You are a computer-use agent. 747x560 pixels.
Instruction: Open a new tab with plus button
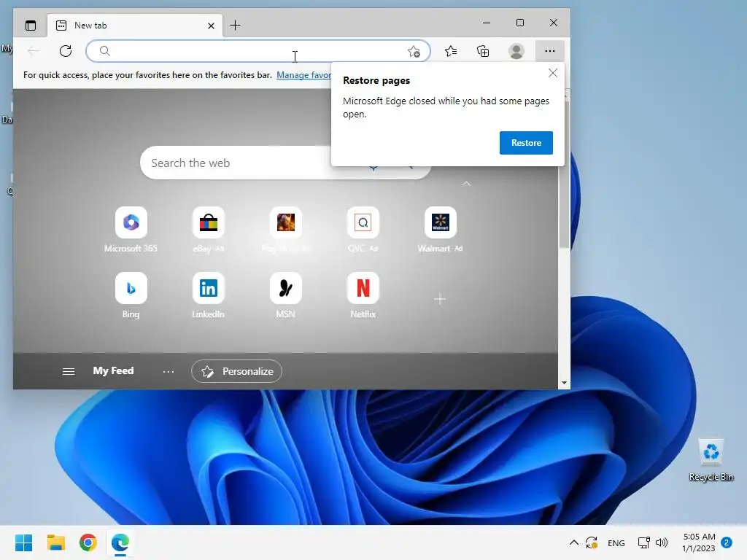pos(236,26)
